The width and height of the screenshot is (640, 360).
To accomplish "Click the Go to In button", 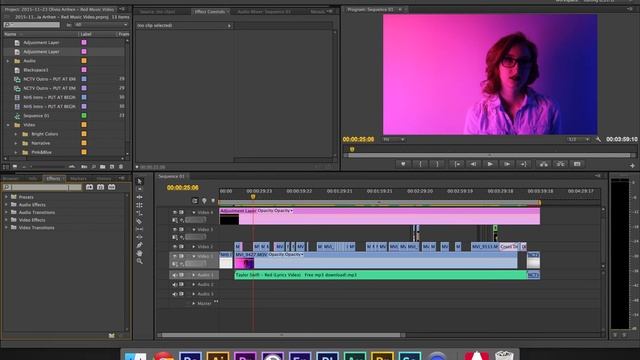I will pyautogui.click(x=457, y=164).
